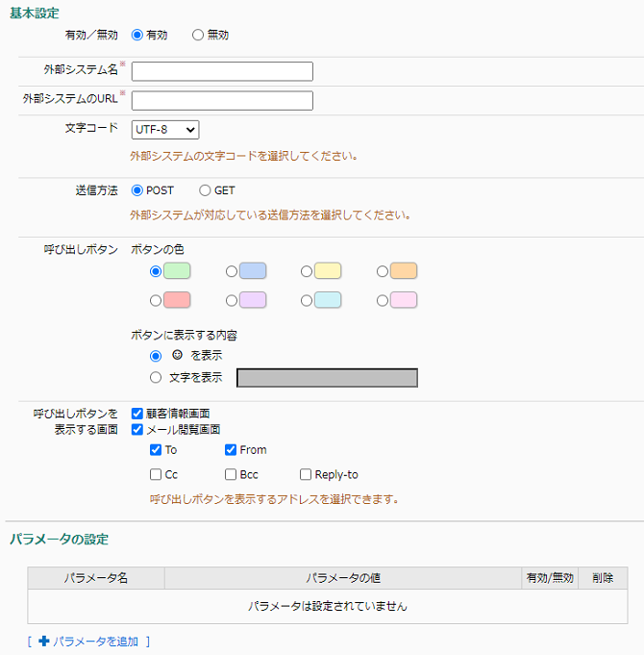Select the 文字を表示 radio option
This screenshot has width=644, height=655.
tap(156, 378)
